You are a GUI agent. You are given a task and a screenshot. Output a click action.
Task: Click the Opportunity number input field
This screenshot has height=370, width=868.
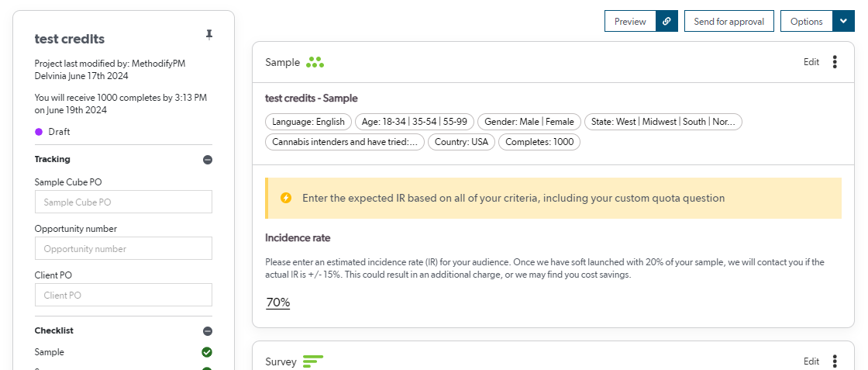123,249
